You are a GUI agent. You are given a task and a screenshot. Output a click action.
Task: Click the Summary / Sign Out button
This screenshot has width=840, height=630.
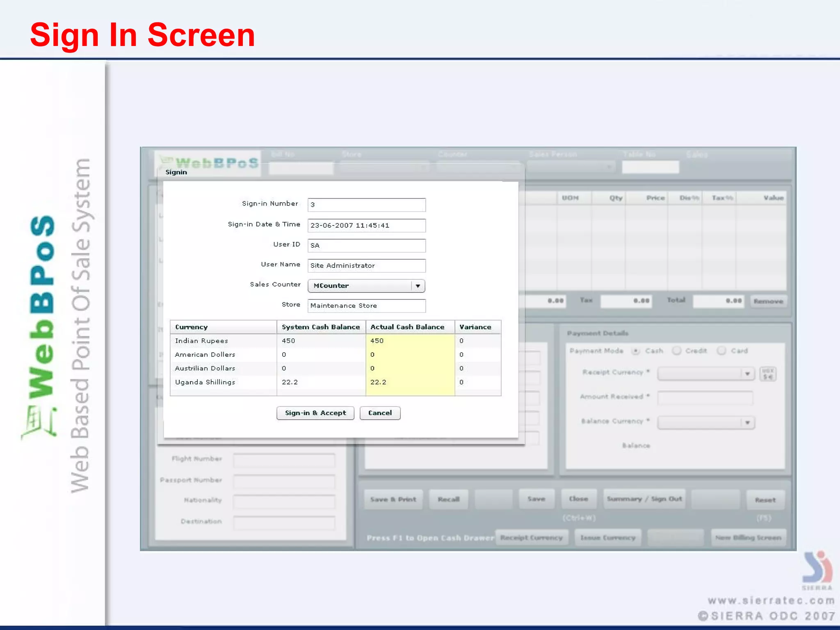point(644,499)
